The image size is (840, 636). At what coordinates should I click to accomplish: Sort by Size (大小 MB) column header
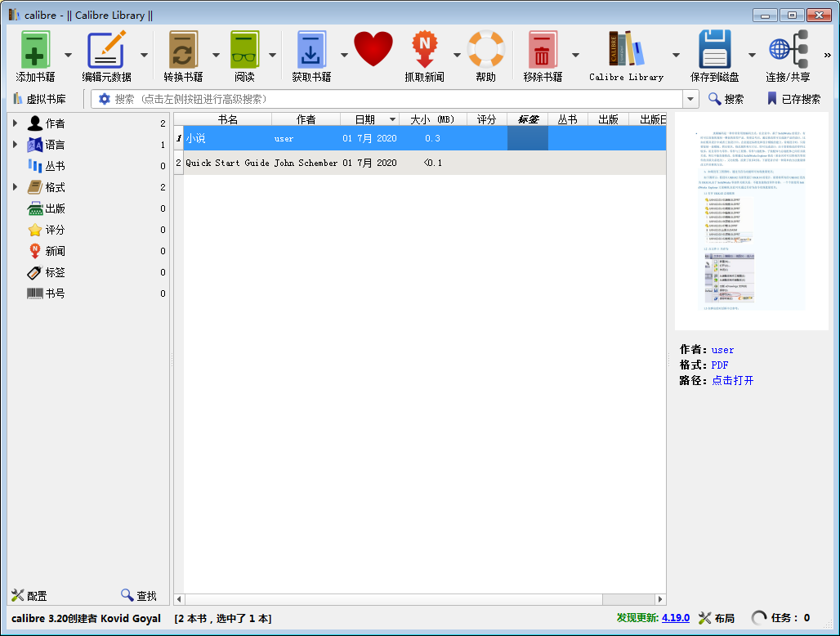tap(433, 119)
